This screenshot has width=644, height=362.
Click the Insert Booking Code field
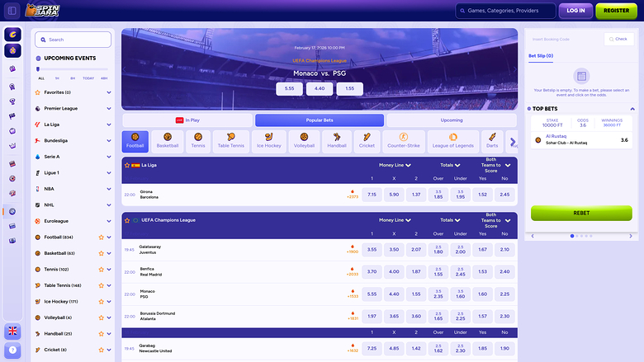pyautogui.click(x=565, y=38)
